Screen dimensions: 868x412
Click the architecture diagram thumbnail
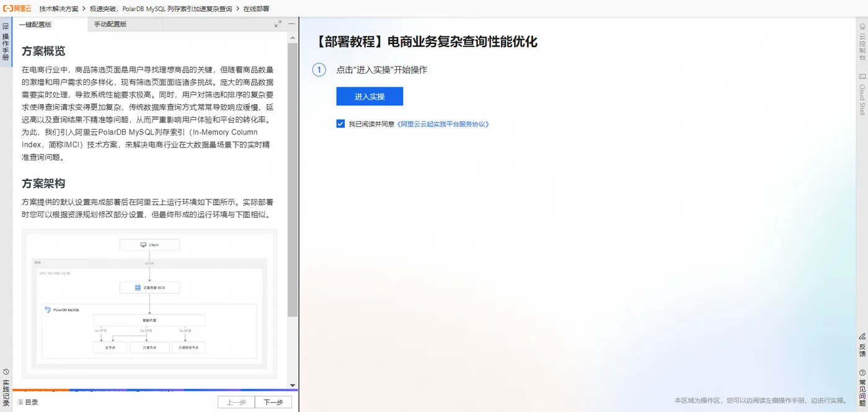(x=149, y=304)
